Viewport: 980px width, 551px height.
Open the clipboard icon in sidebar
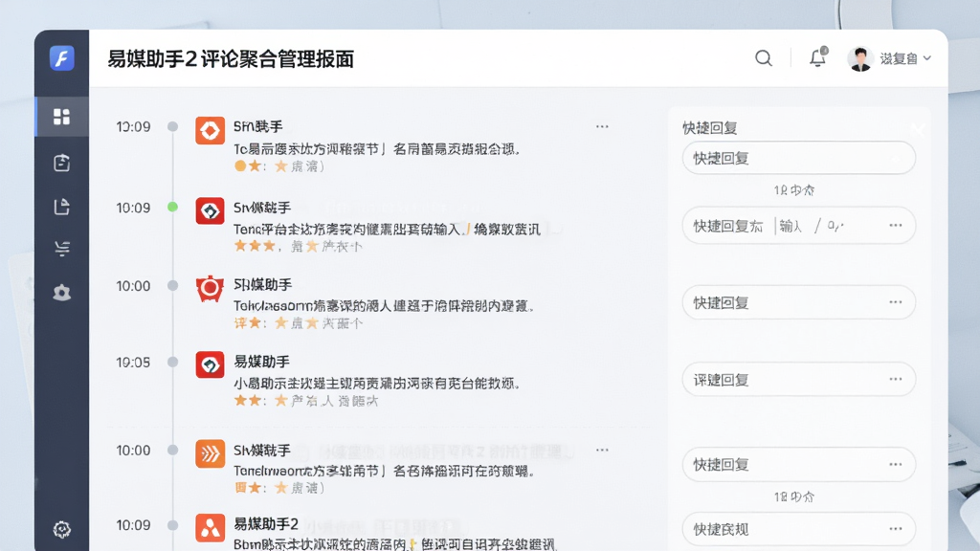point(61,163)
